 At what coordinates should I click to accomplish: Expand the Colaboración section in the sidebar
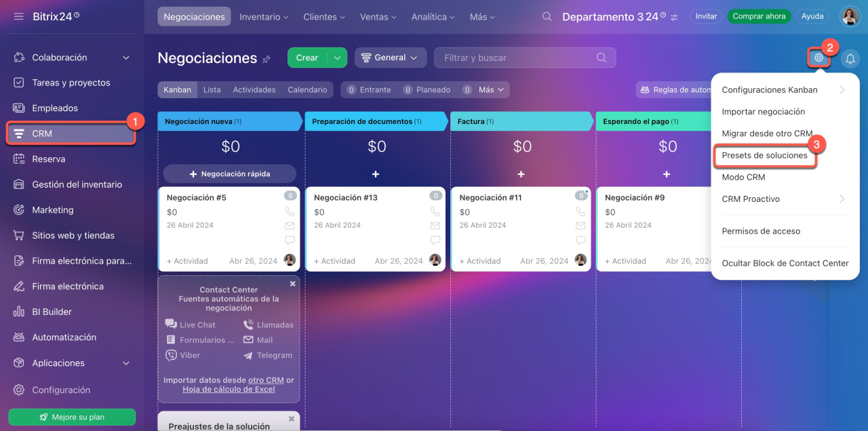tap(126, 58)
